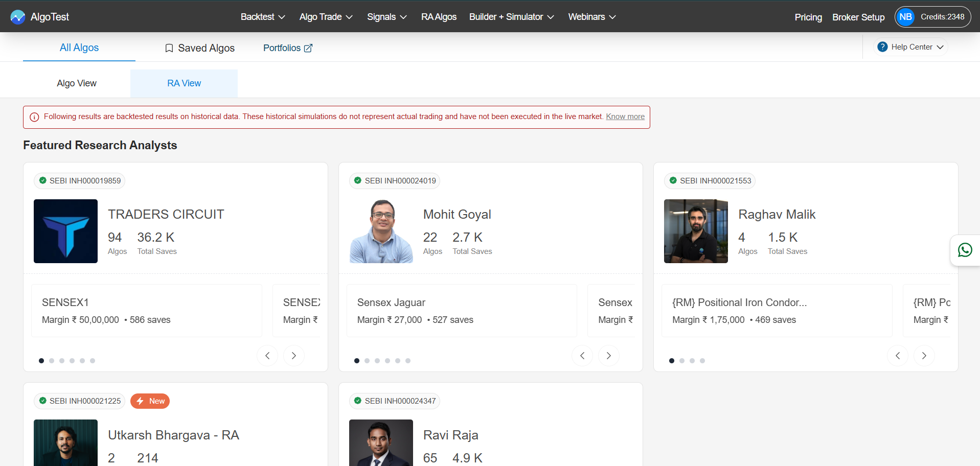Click the Know more link
This screenshot has width=980, height=466.
point(625,116)
